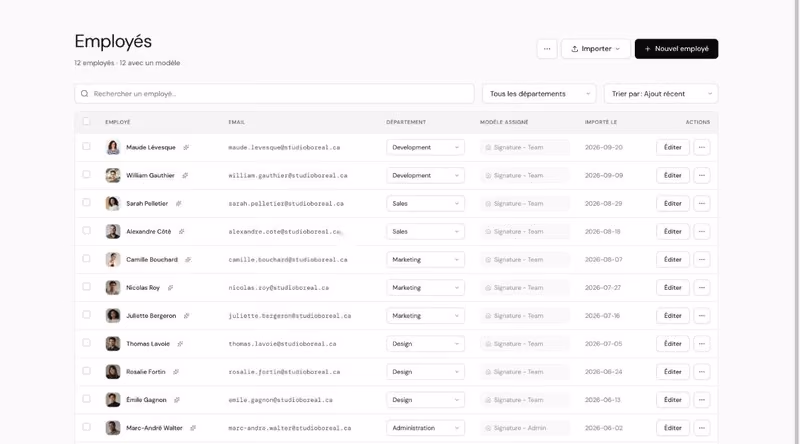Click Éditer for Marc-André Walter
The image size is (800, 444).
[673, 428]
